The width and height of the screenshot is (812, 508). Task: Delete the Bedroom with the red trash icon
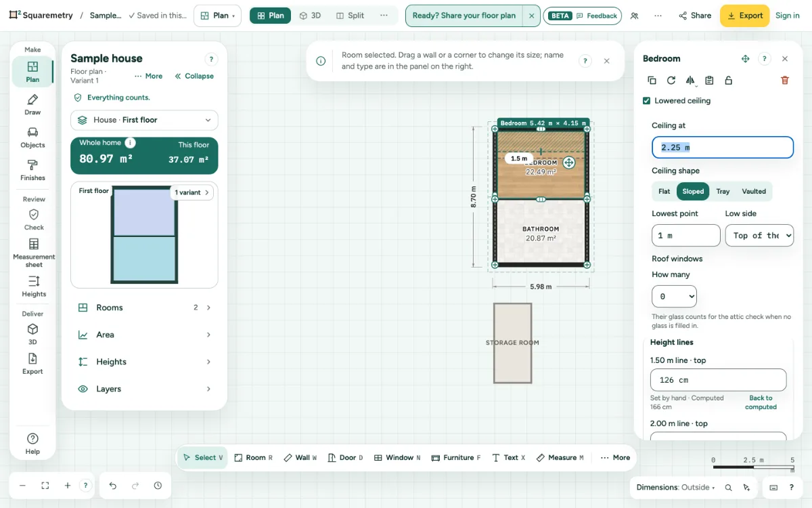(785, 80)
